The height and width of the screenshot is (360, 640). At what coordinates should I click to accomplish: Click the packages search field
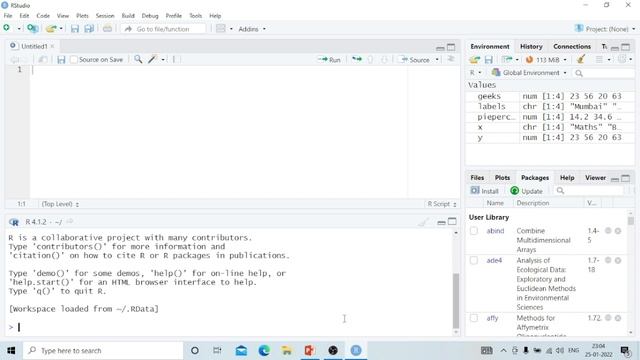click(590, 191)
